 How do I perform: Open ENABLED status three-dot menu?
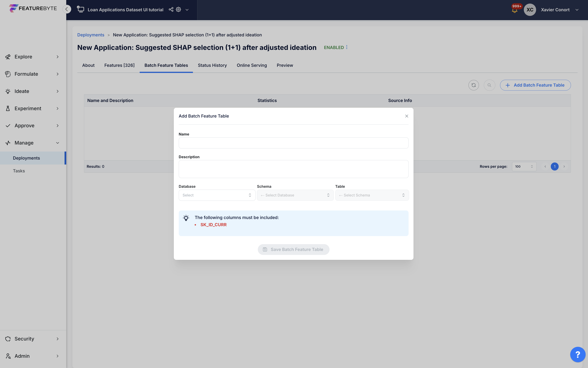click(x=347, y=47)
